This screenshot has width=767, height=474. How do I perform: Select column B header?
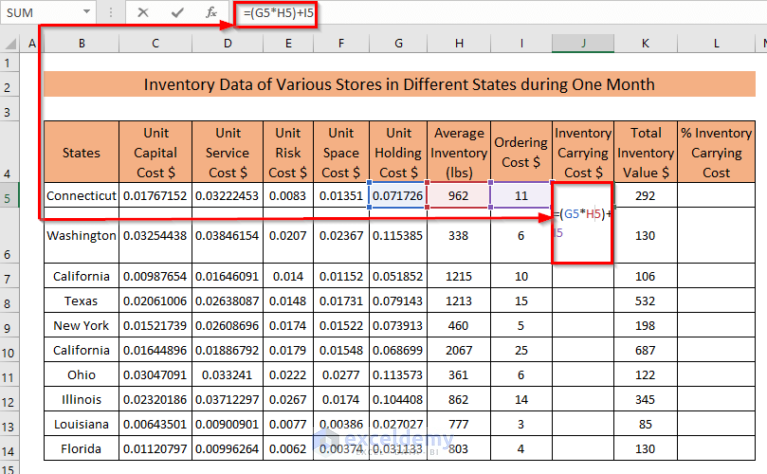(81, 44)
